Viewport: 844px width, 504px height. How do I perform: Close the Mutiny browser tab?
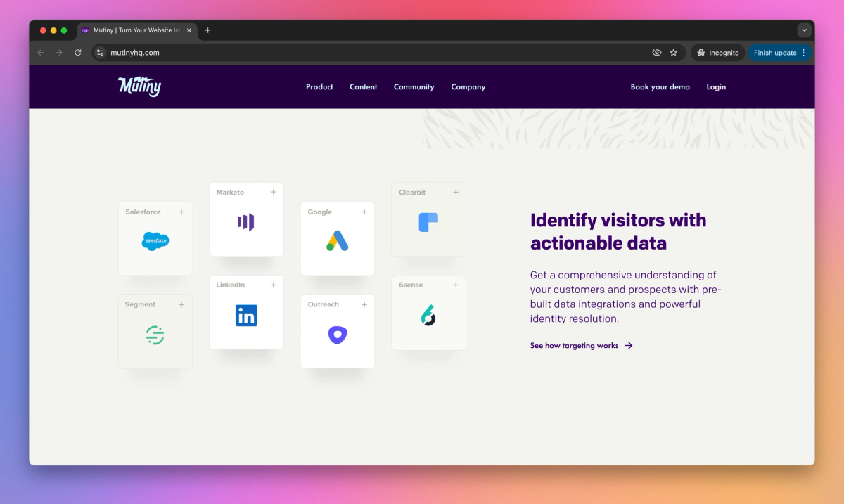pyautogui.click(x=189, y=30)
